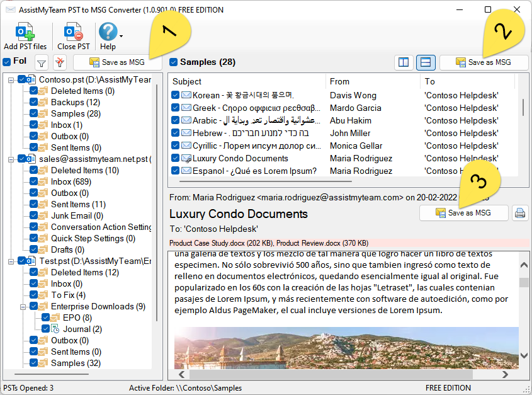Switch to vertical split layout icon
The height and width of the screenshot is (395, 532).
click(404, 62)
